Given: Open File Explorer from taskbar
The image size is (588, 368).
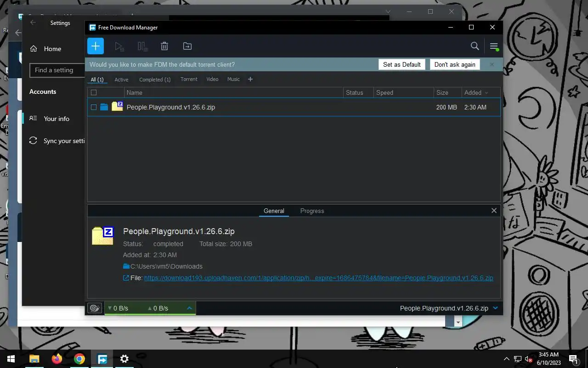Looking at the screenshot, I should 34,359.
